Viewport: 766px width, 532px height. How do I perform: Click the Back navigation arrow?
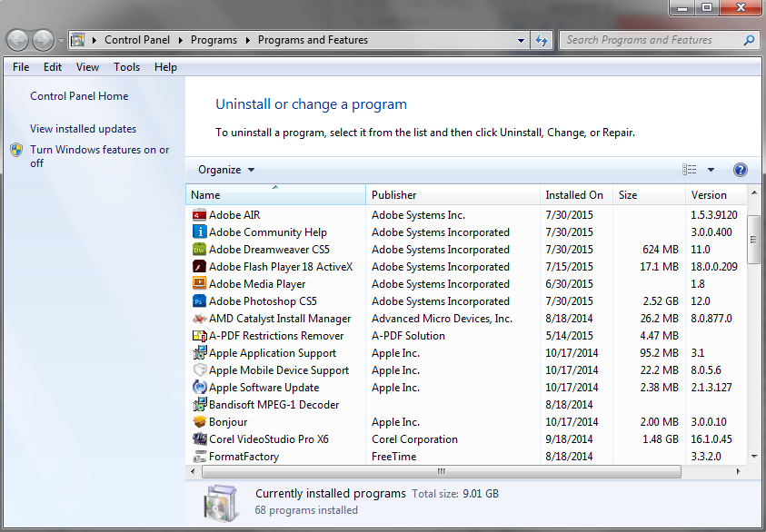click(x=18, y=40)
